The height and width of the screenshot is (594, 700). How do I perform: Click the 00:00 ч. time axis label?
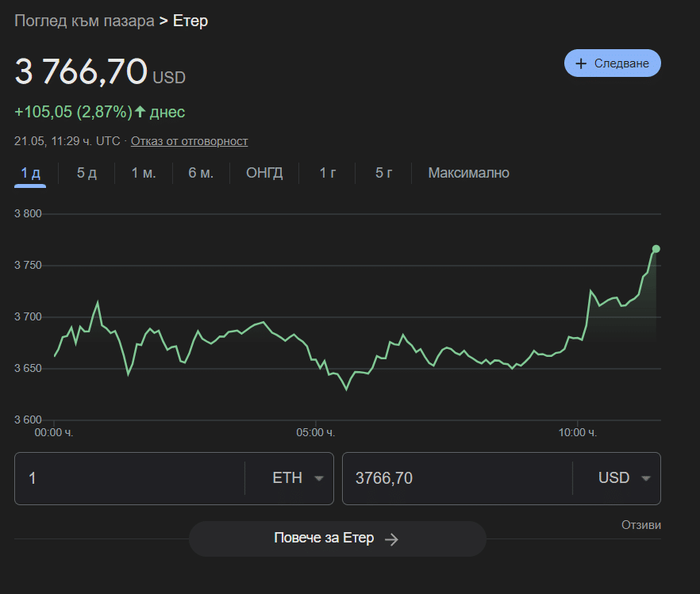pyautogui.click(x=54, y=432)
